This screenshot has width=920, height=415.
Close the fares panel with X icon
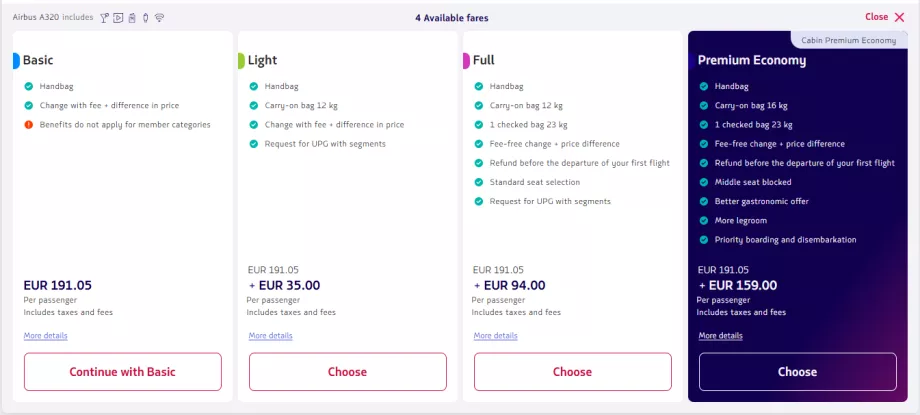(899, 17)
